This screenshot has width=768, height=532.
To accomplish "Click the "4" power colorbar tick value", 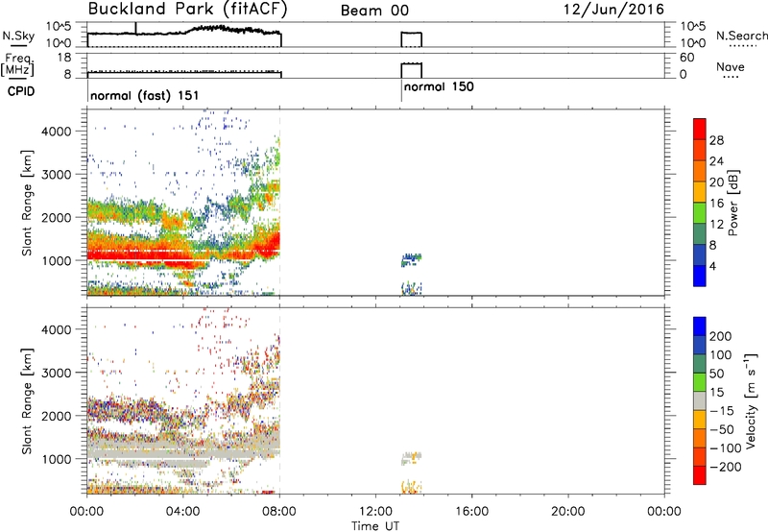I will coord(712,266).
